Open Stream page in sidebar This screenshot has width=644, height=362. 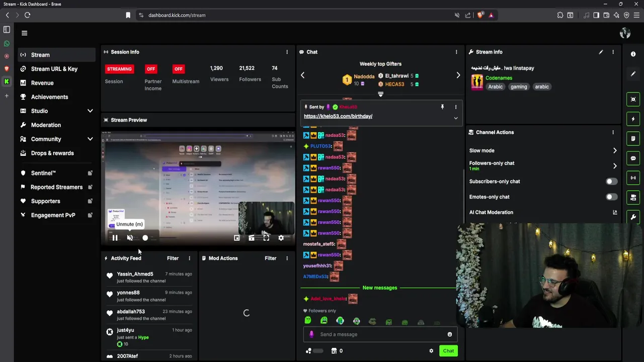point(56,55)
